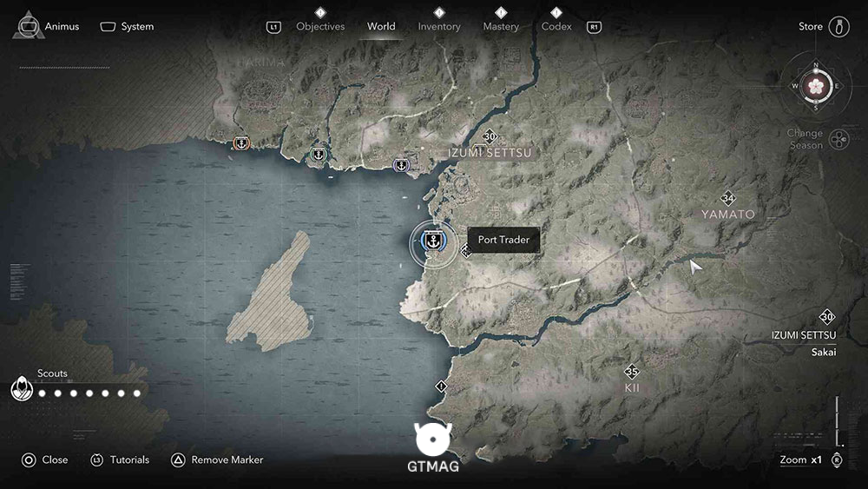The width and height of the screenshot is (868, 489).
Task: Open the System menu icon
Action: point(108,27)
